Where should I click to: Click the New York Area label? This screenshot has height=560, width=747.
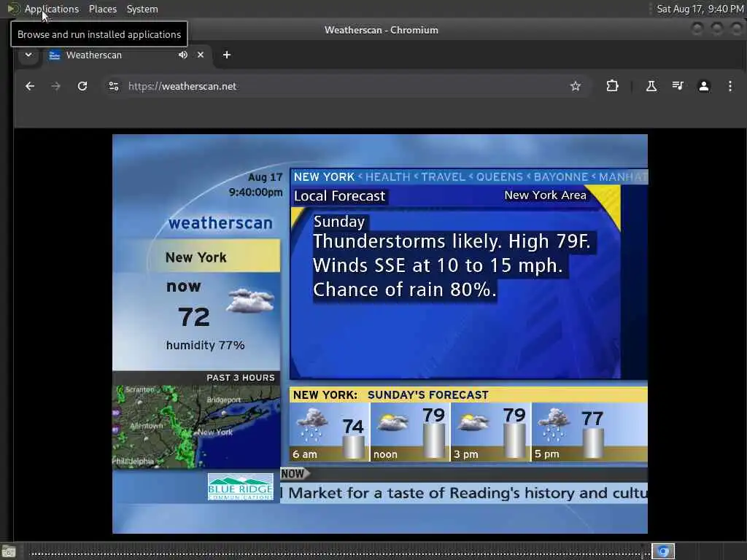point(545,195)
